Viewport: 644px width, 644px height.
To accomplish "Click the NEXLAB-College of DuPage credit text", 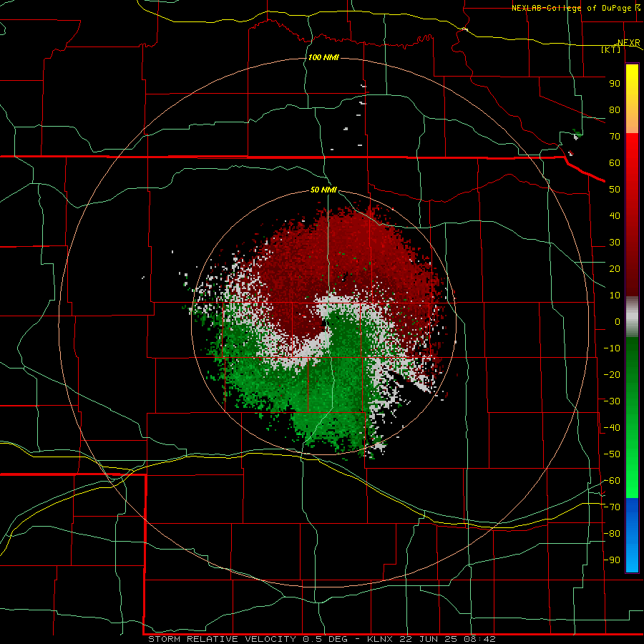I will pos(571,8).
